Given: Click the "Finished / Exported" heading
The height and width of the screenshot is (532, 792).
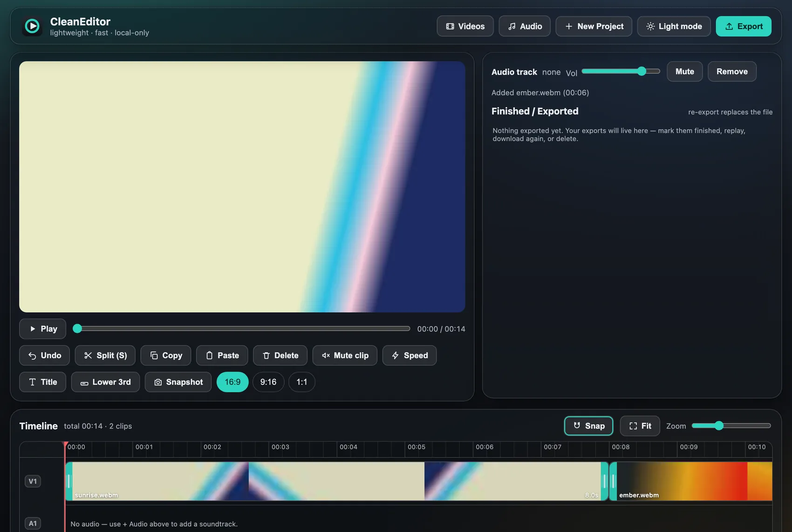Looking at the screenshot, I should coord(535,111).
